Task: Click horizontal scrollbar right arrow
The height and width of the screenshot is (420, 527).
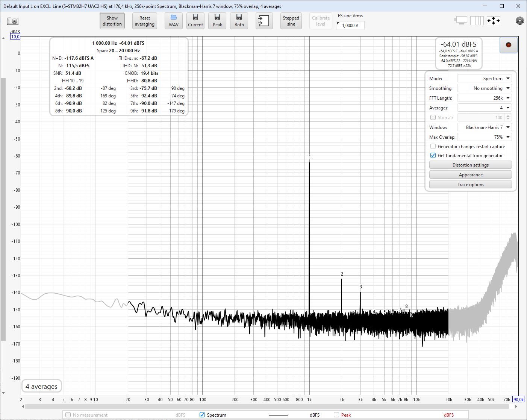Action: click(x=516, y=406)
